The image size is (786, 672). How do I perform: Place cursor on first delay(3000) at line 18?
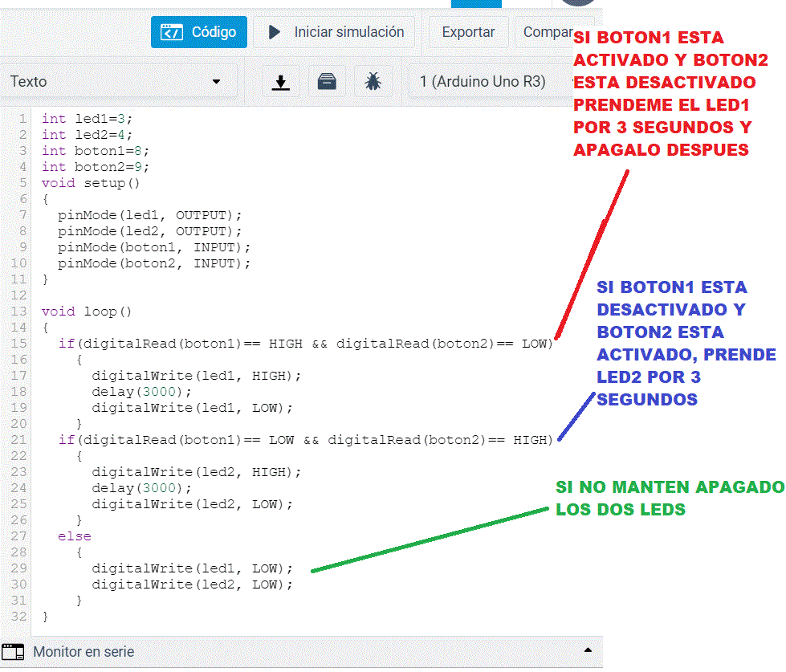142,392
